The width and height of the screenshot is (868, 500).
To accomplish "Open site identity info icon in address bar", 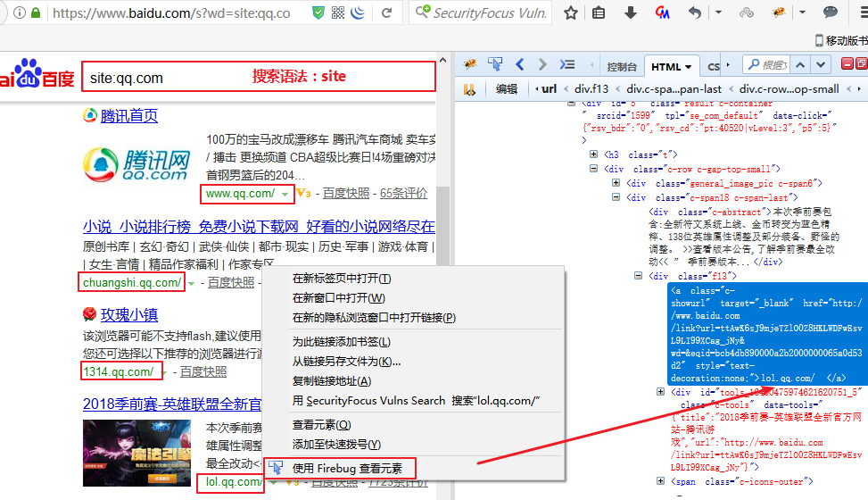I will [x=19, y=12].
